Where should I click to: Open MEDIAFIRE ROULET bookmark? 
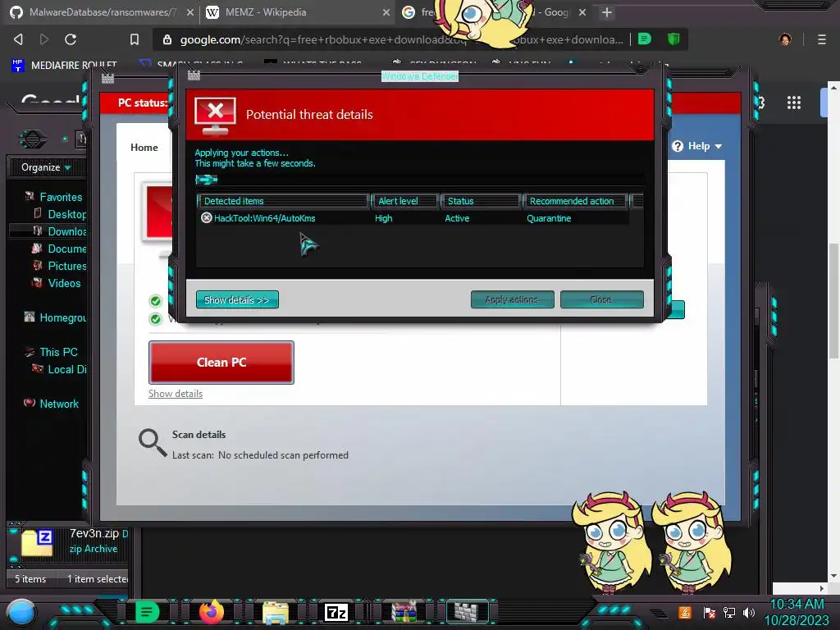(63, 66)
